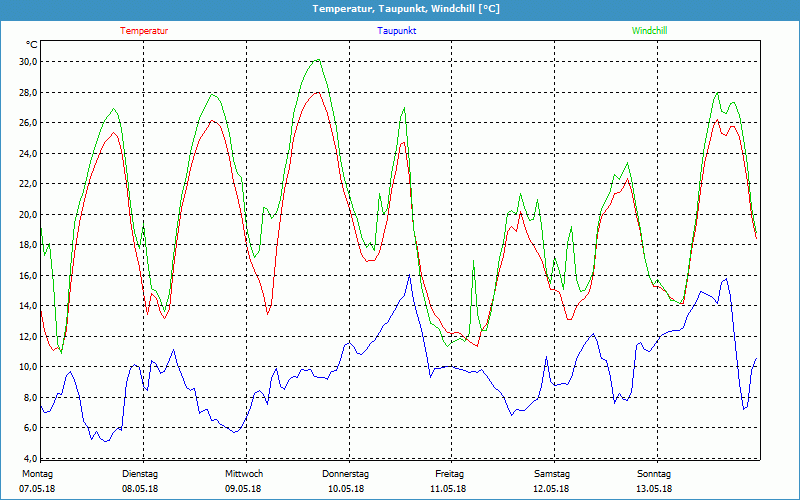Click the Montag day label
Screen dimensions: 800x500
(x=37, y=474)
